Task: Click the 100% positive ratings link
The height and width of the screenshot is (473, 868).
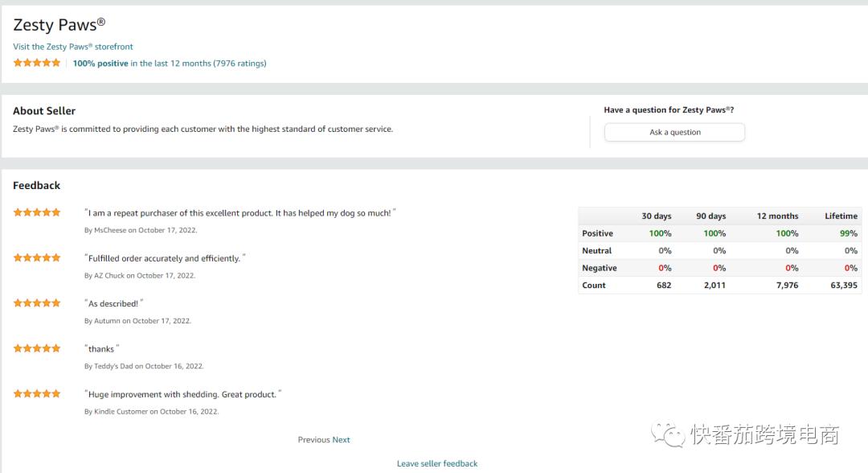Action: pos(170,63)
